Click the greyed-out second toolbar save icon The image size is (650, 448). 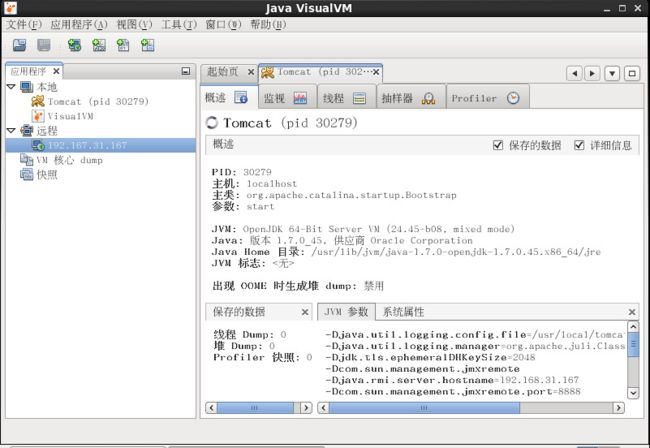tap(44, 45)
